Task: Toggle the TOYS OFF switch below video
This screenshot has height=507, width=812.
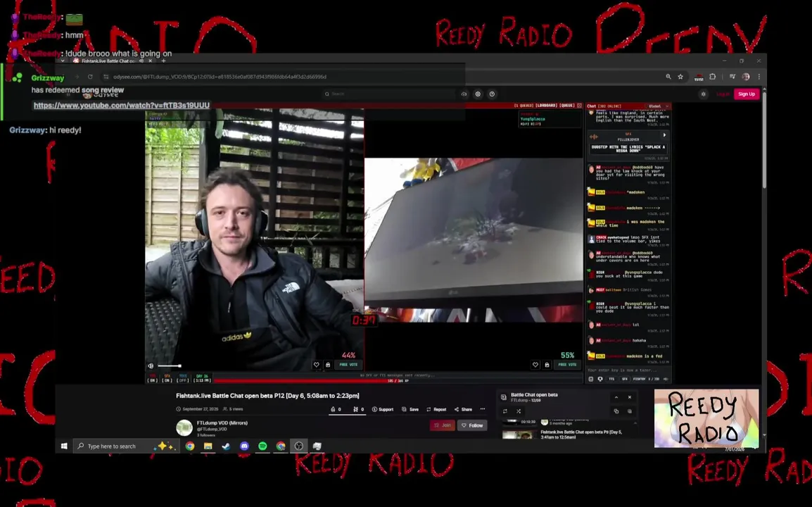Action: 182,378
